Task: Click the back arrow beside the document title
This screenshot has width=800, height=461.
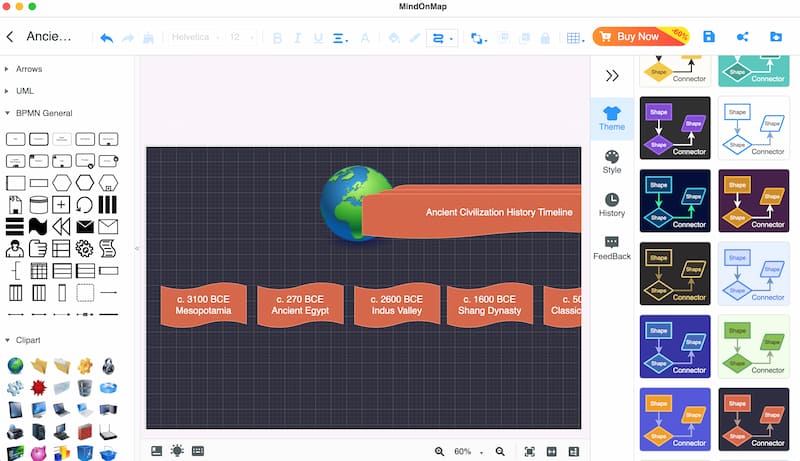Action: click(10, 37)
